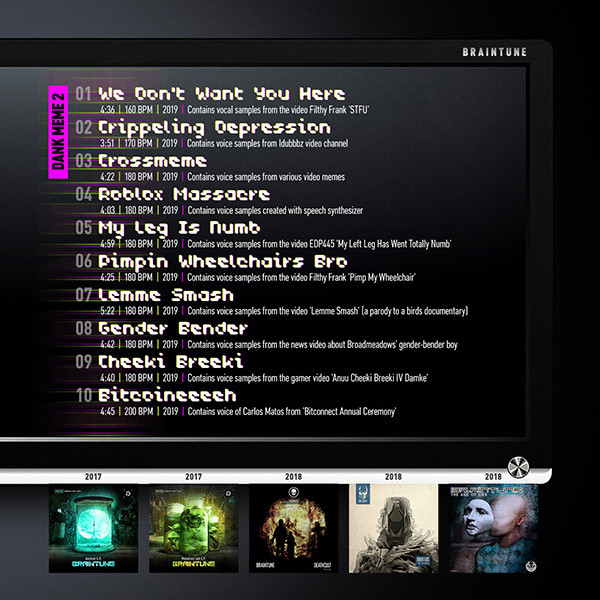The width and height of the screenshot is (600, 600).
Task: Select track 07 Lemme Smash
Action: pyautogui.click(x=166, y=295)
